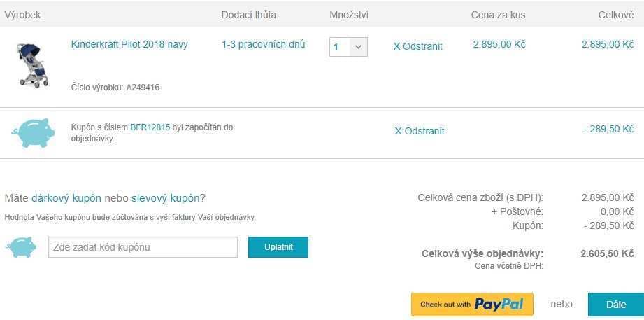Click the piggy bank icon beside applied coupon
Image resolution: width=644 pixels, height=320 pixels.
coord(33,133)
